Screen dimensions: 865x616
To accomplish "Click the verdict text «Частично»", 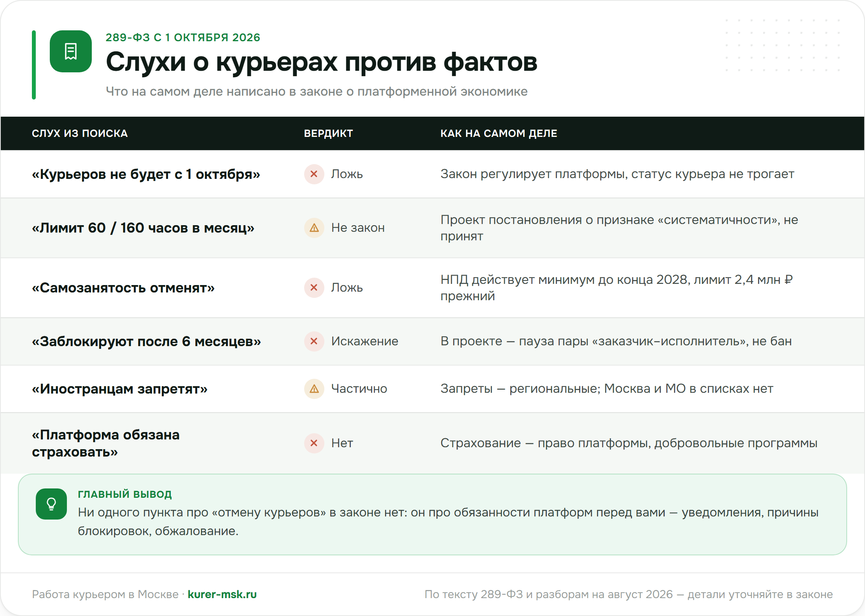I will pyautogui.click(x=359, y=388).
